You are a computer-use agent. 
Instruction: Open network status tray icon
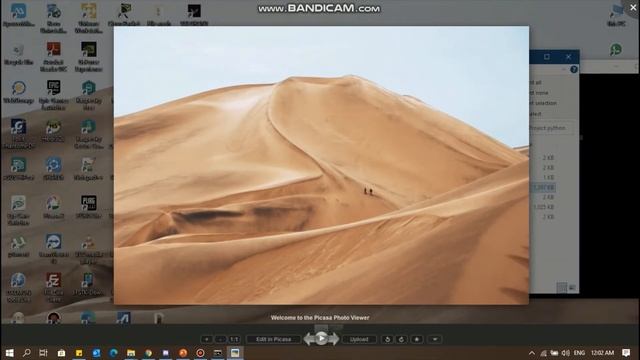pyautogui.click(x=543, y=353)
